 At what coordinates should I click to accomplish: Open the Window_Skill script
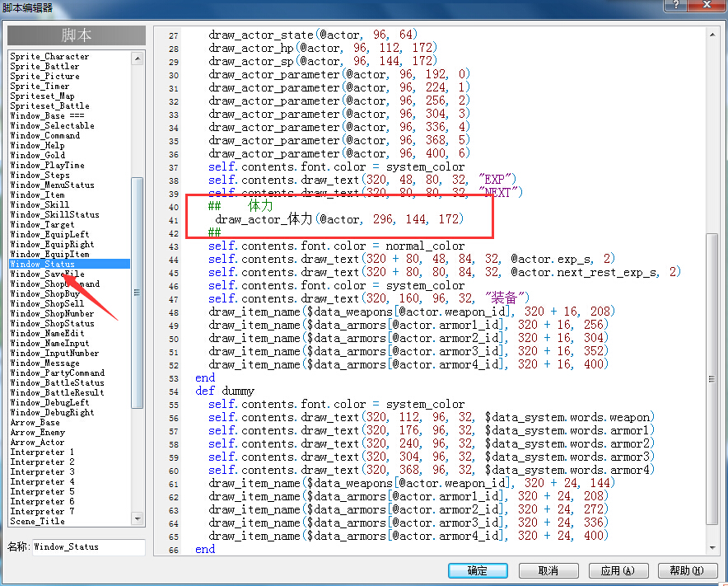pos(40,204)
